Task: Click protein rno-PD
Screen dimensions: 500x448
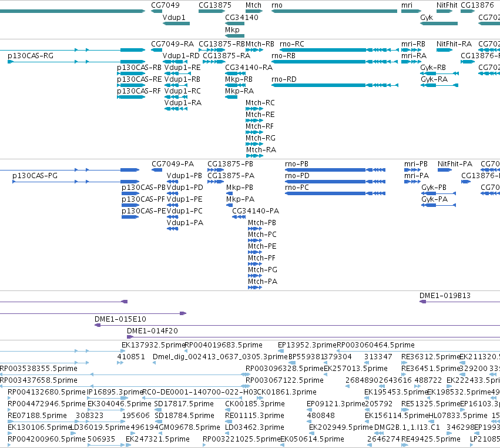Action: 297,176
